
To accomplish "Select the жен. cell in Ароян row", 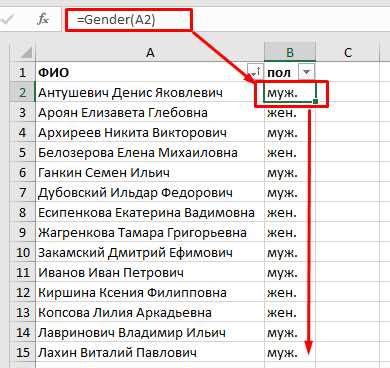I will 290,112.
